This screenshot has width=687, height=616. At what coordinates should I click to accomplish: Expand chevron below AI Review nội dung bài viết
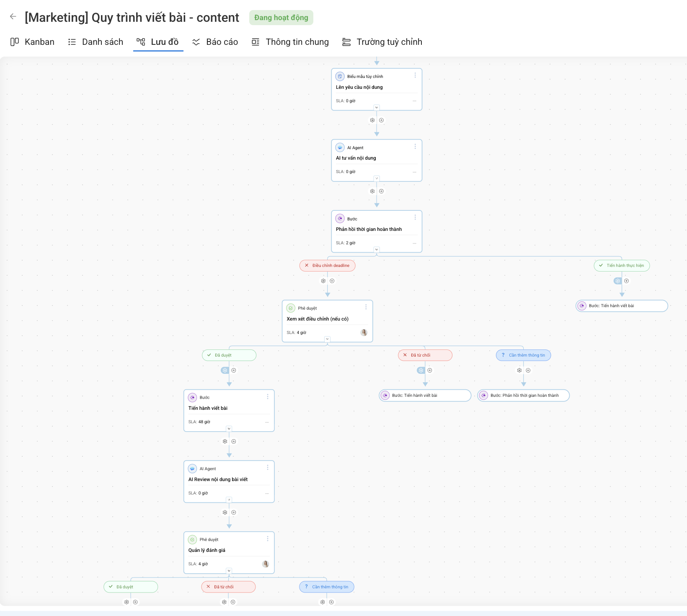229,500
